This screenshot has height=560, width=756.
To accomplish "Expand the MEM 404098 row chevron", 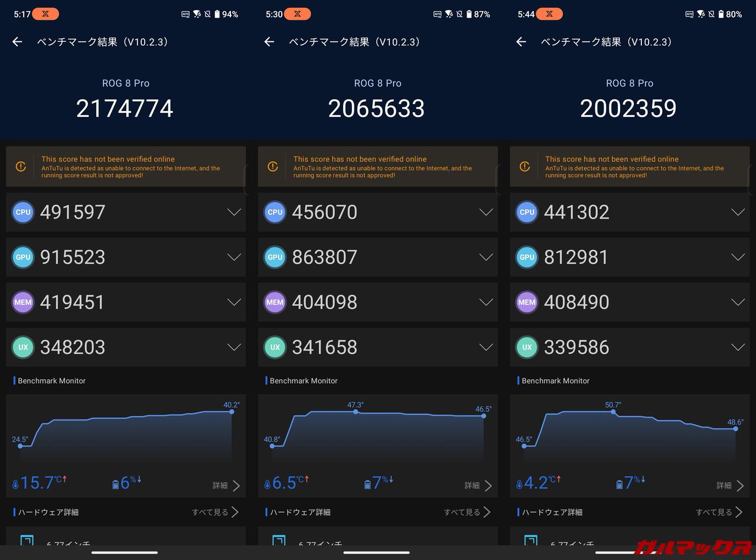I will click(x=486, y=302).
